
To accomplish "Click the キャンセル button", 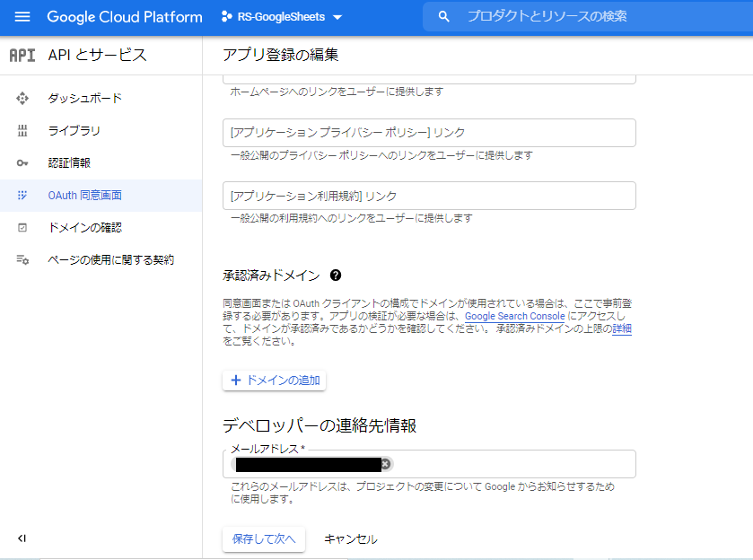I will (351, 538).
